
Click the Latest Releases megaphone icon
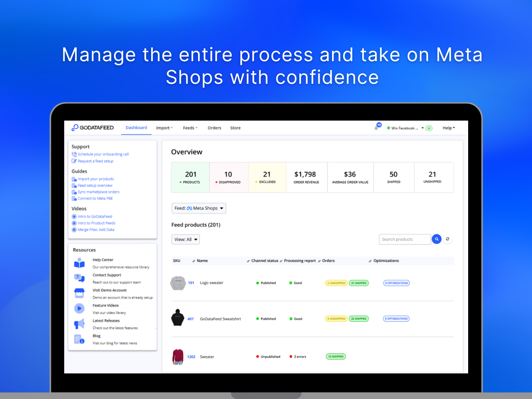79,324
